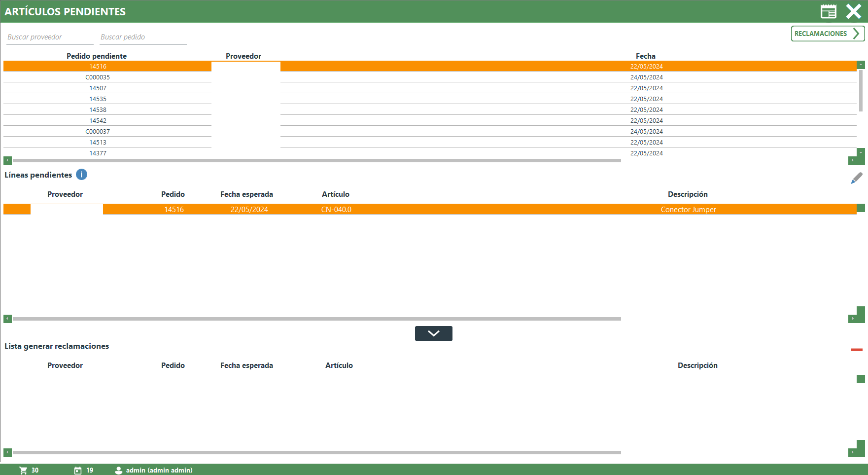Click the info icon beside Líneas pendientes
The height and width of the screenshot is (475, 868).
(81, 175)
